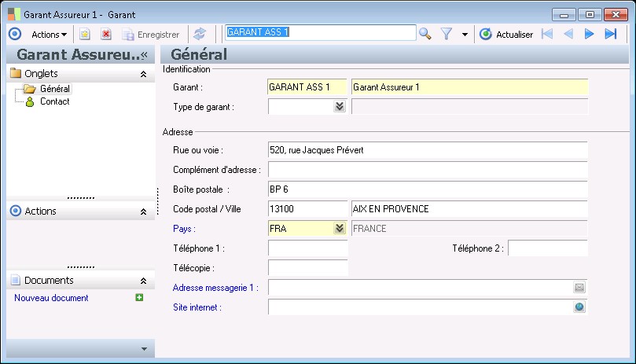Click the Actualiser refresh button
Screen dimensions: 636x364
(506, 35)
